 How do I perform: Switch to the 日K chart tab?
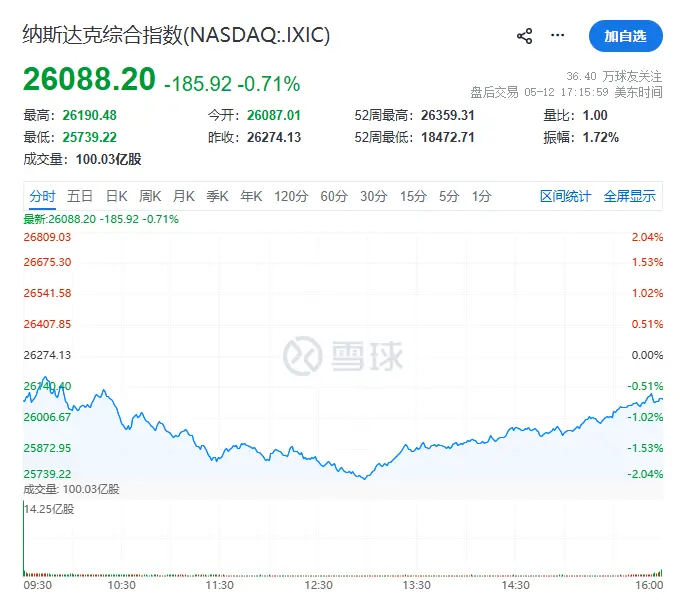(117, 196)
